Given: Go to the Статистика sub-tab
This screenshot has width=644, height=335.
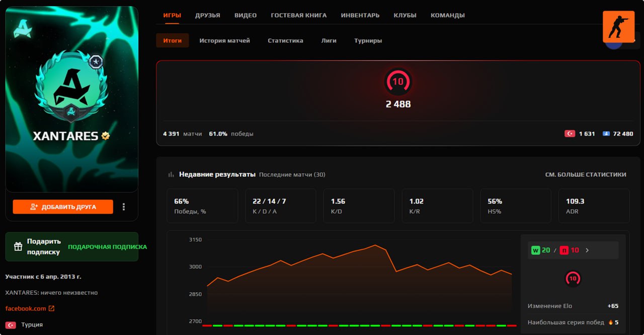Looking at the screenshot, I should (x=285, y=41).
